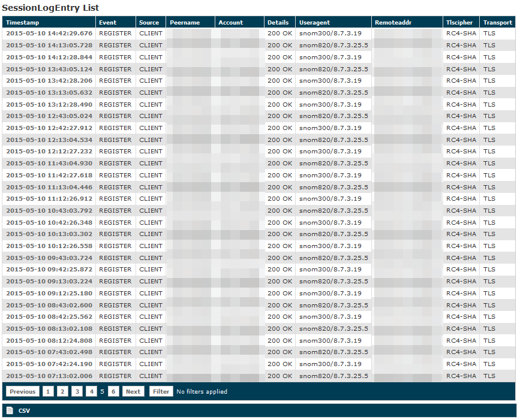This screenshot has height=420, width=523.
Task: Sort by the Account column header
Action: (231, 23)
